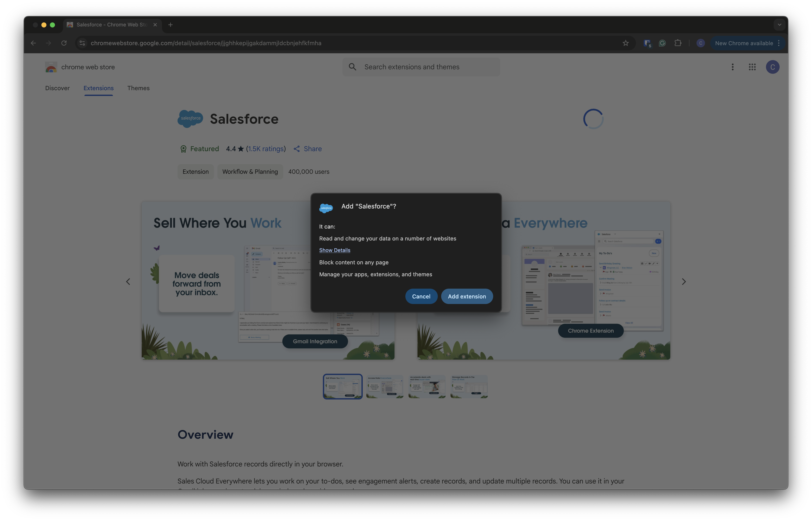Click the New Chrome available button
This screenshot has height=521, width=812.
pos(743,43)
